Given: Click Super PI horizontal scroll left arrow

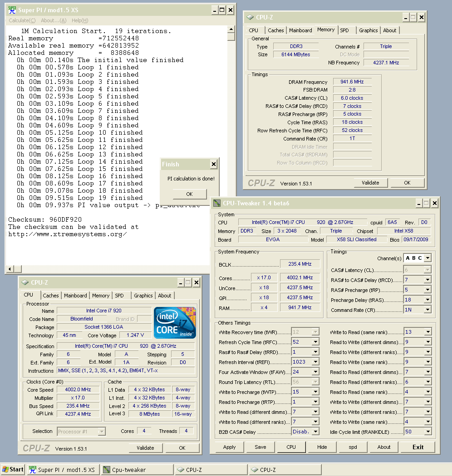Looking at the screenshot, I should point(10,269).
